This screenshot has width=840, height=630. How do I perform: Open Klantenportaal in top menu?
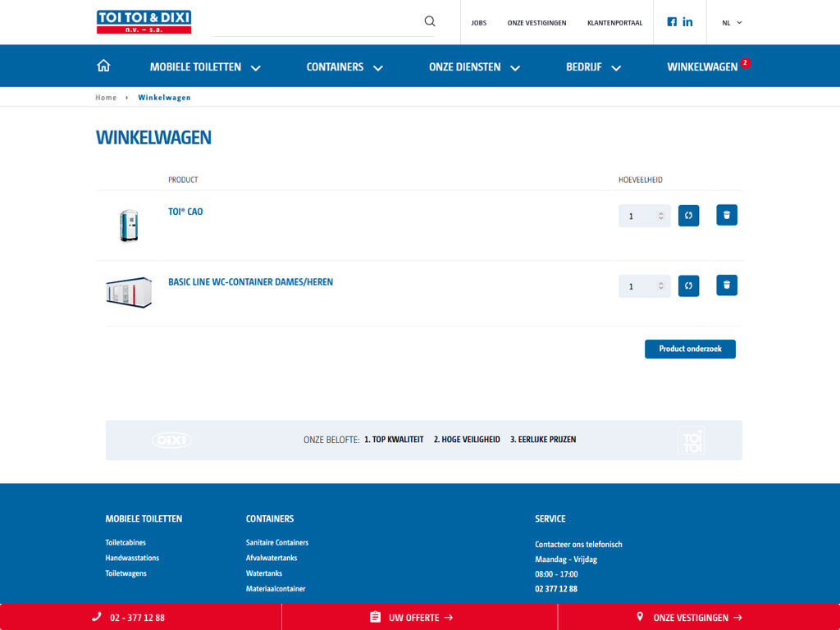[x=614, y=23]
